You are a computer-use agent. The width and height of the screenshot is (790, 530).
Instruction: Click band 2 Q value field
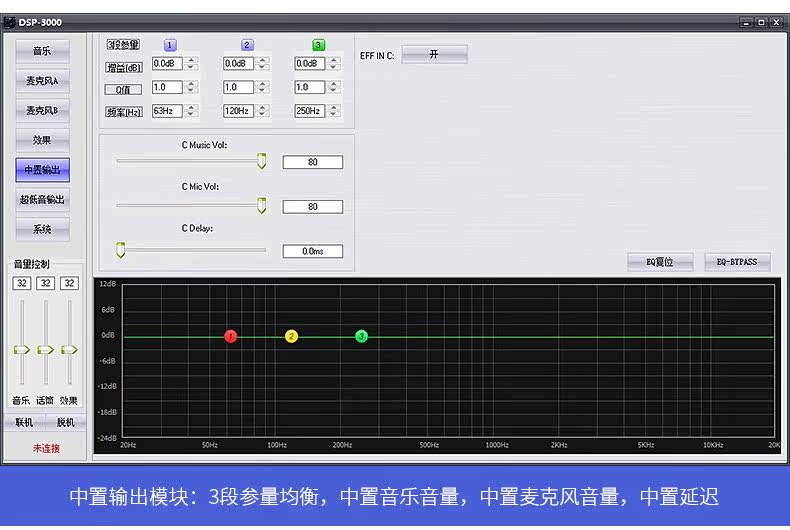(238, 87)
